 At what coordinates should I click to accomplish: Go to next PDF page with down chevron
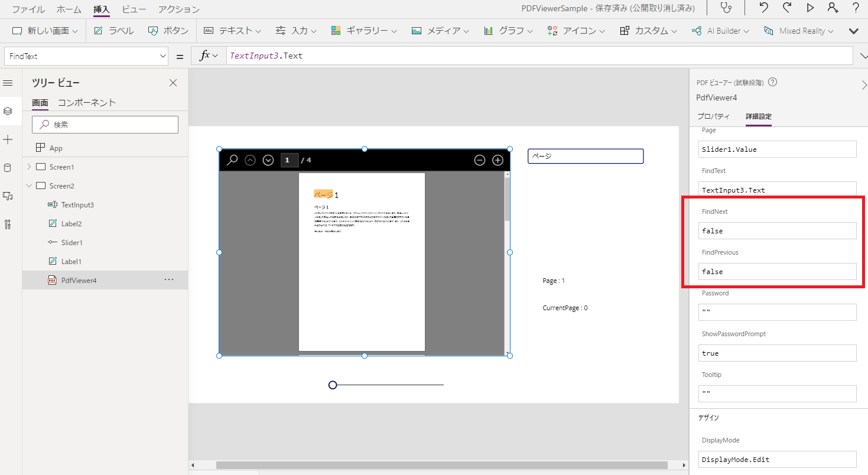pos(268,160)
